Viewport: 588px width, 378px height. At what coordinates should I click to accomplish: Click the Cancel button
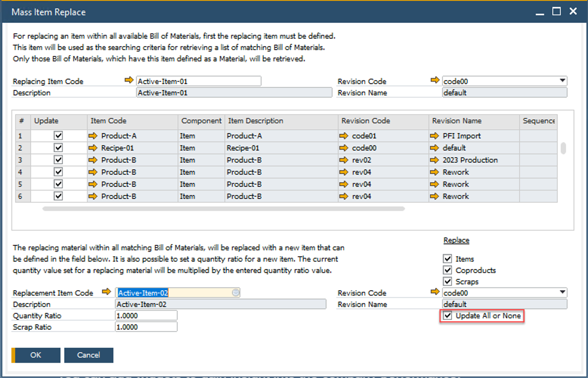tap(88, 355)
